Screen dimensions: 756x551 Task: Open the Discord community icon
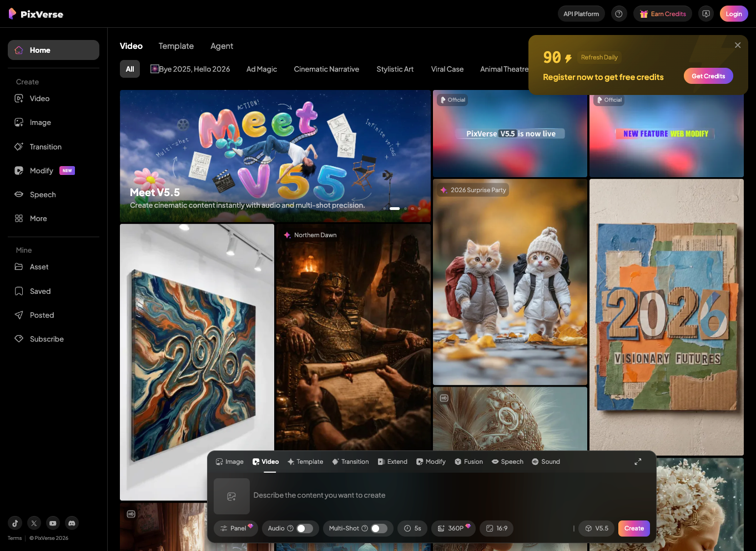coord(72,523)
